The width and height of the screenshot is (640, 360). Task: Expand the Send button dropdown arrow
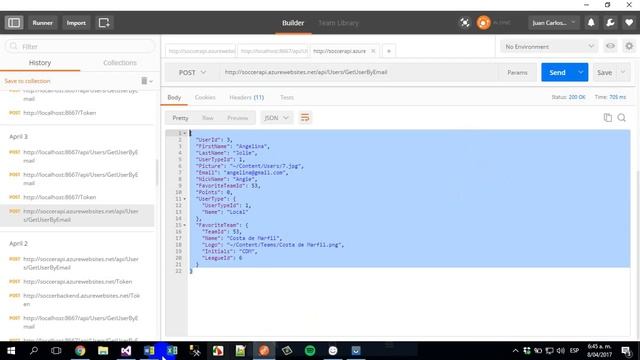(580, 72)
